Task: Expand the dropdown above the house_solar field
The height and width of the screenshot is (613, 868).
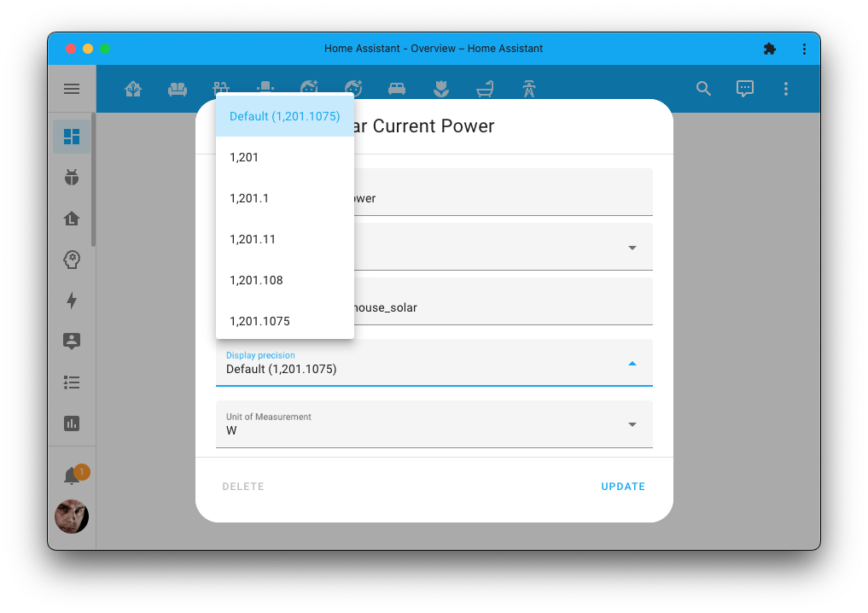Action: [632, 246]
